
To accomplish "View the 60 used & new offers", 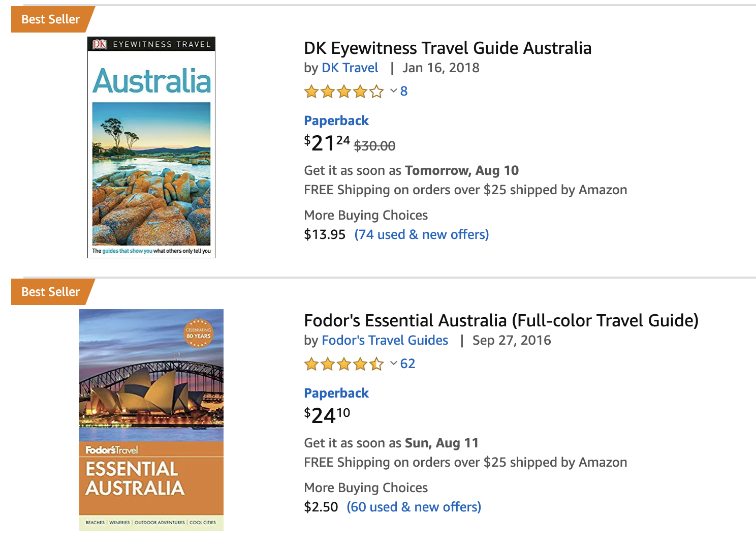I will pos(414,507).
